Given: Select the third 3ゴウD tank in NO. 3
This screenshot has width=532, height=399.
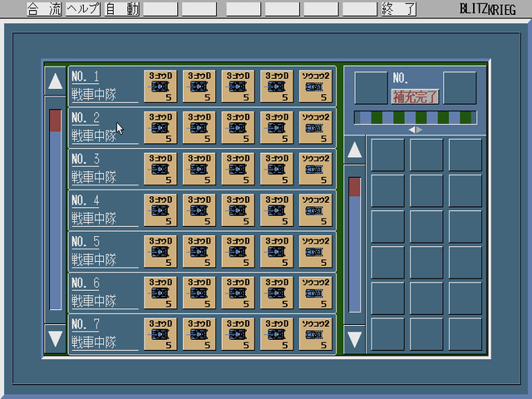Looking at the screenshot, I should 238,170.
